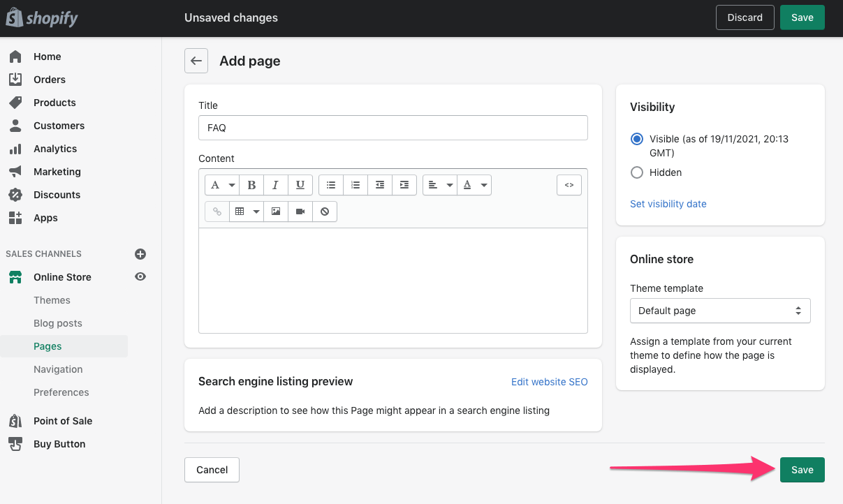Viewport: 843px width, 504px height.
Task: Apply italic formatting to the content
Action: pyautogui.click(x=275, y=185)
